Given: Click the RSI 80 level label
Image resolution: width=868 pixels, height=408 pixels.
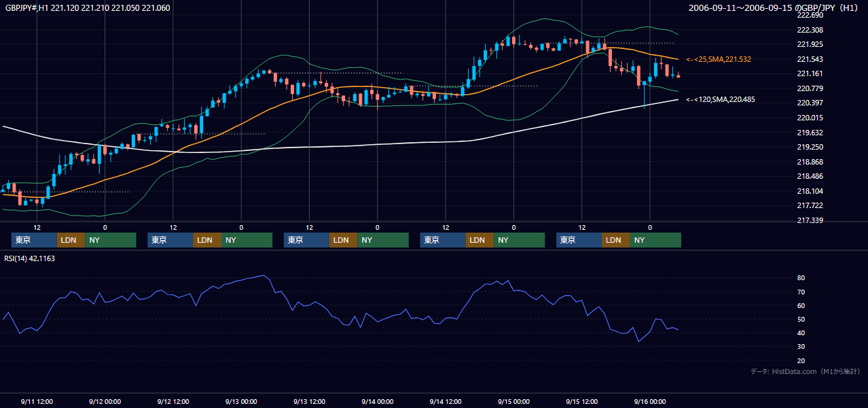Looking at the screenshot, I should point(801,278).
